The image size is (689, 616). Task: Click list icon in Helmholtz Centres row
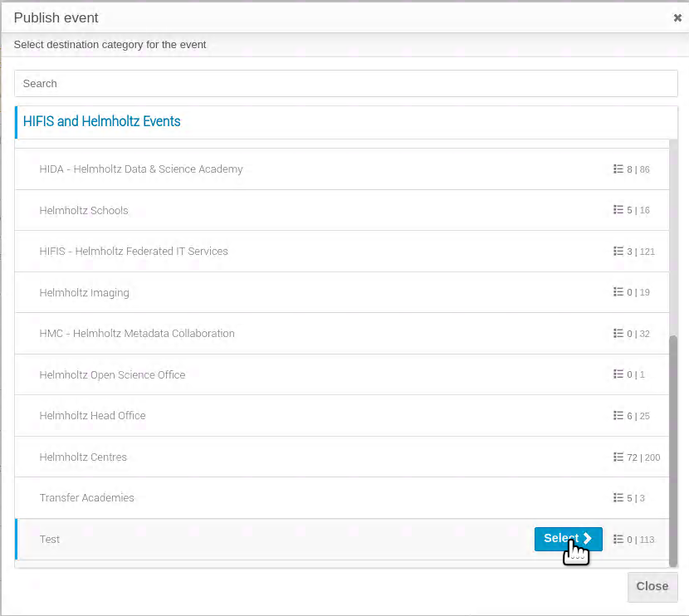[618, 457]
